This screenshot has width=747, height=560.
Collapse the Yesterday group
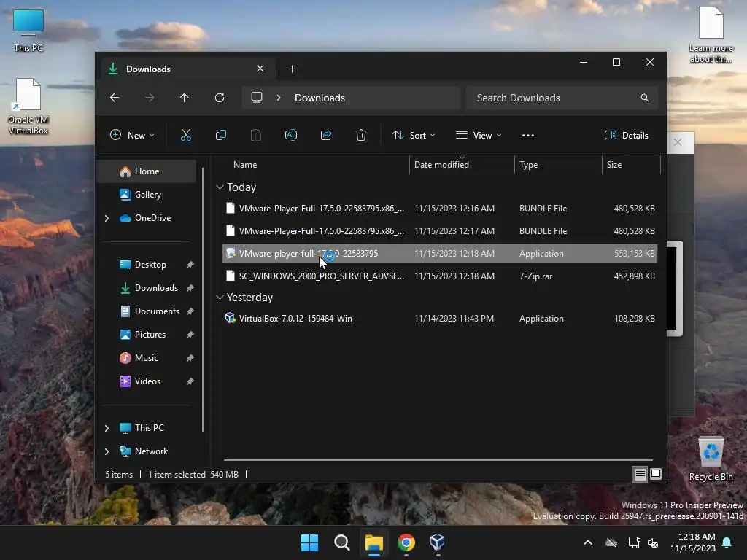point(220,297)
